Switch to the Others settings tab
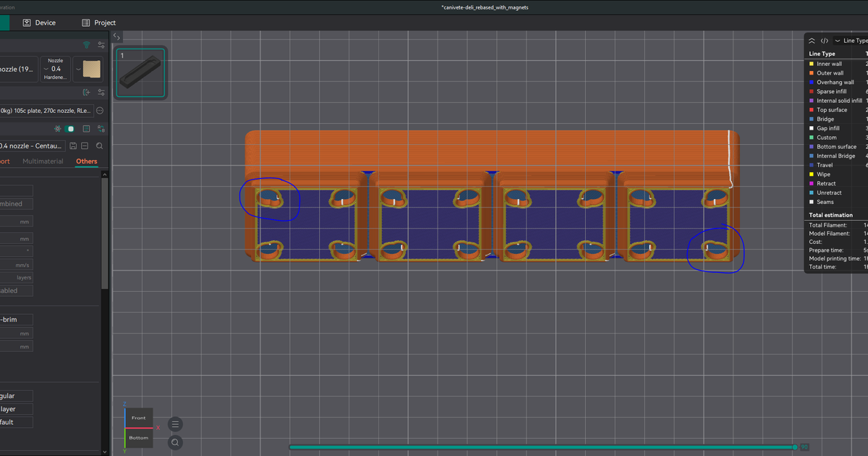Image resolution: width=868 pixels, height=456 pixels. click(x=87, y=161)
